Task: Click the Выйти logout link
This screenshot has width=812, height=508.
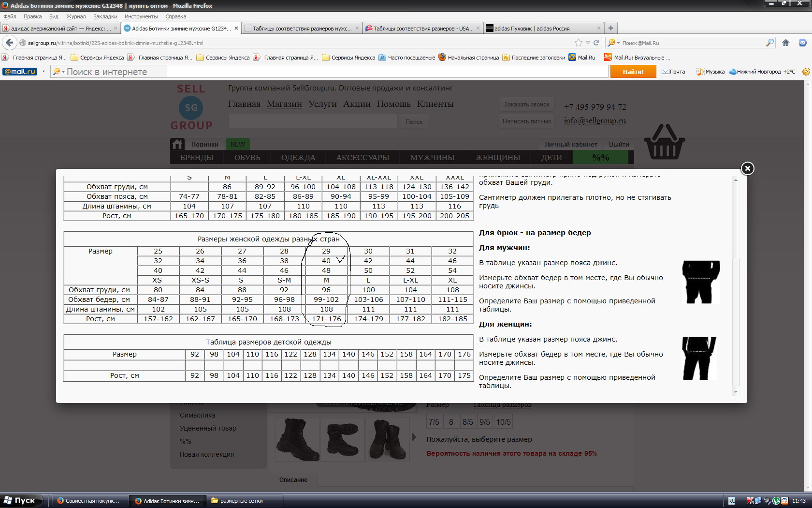Action: click(619, 144)
